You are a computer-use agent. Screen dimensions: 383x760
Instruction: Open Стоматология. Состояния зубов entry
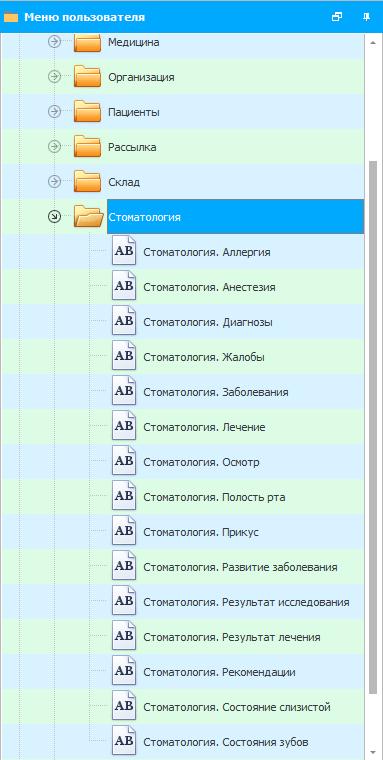click(x=226, y=742)
